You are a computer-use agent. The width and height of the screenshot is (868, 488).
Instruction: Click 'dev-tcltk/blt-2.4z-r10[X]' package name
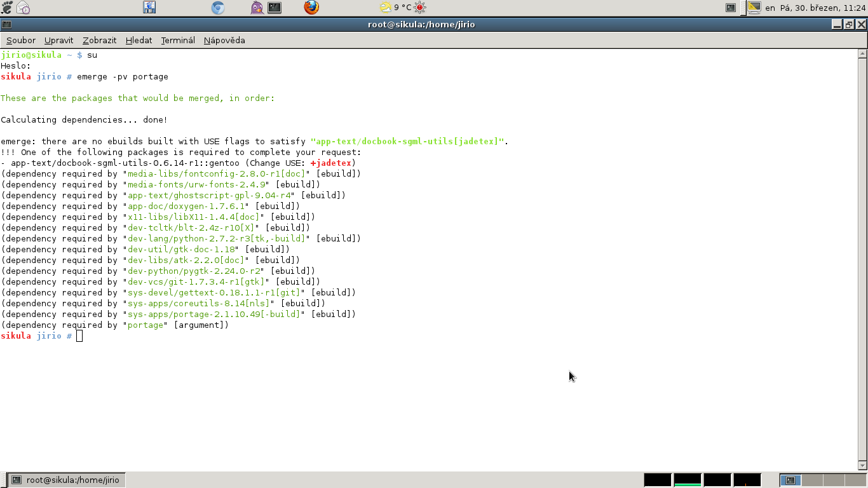pyautogui.click(x=191, y=227)
